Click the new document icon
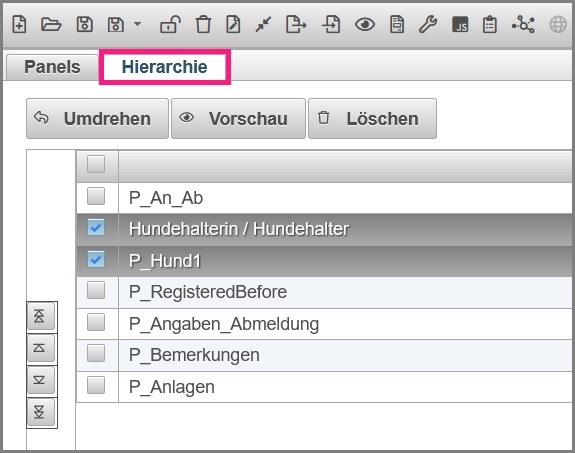Image resolution: width=575 pixels, height=453 pixels. tap(19, 25)
